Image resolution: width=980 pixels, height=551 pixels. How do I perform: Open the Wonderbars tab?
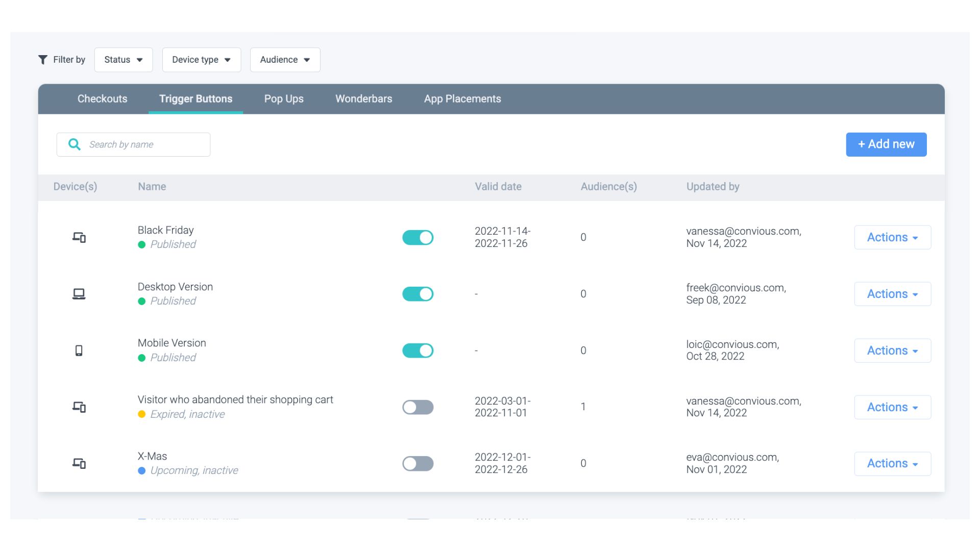[x=363, y=99]
